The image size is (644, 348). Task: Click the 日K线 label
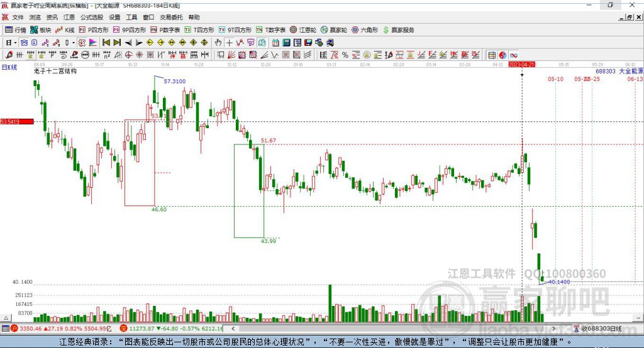click(9, 67)
